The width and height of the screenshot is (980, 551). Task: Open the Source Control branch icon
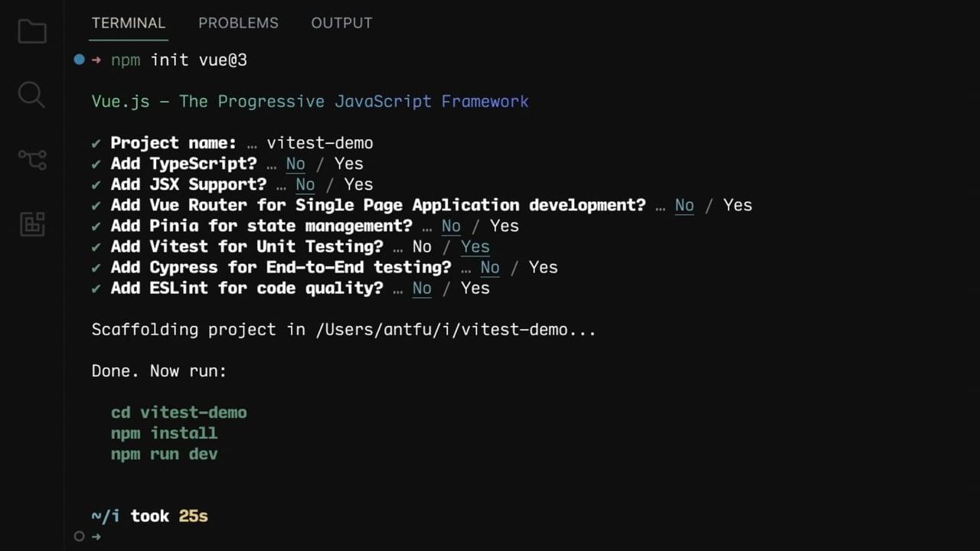(32, 159)
